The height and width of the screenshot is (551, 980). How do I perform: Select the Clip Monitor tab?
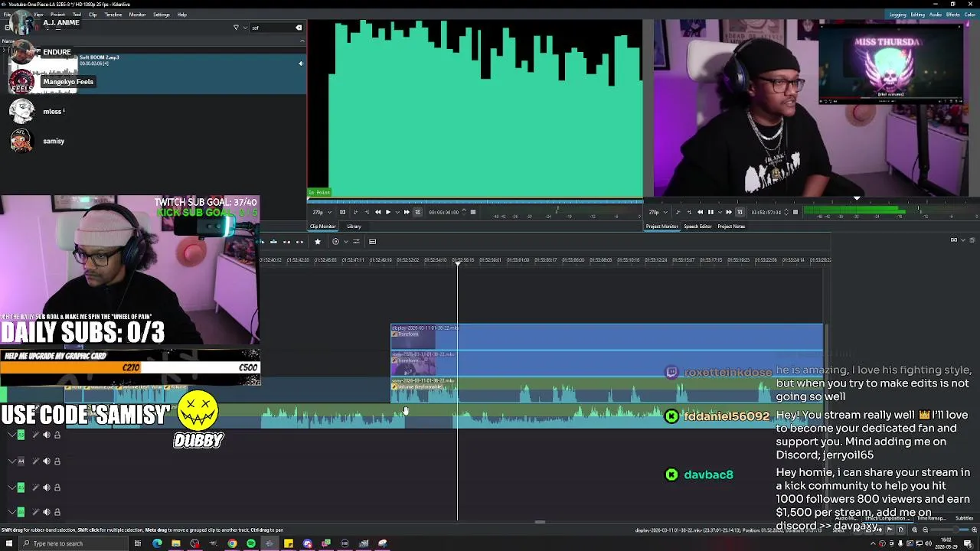tap(322, 227)
